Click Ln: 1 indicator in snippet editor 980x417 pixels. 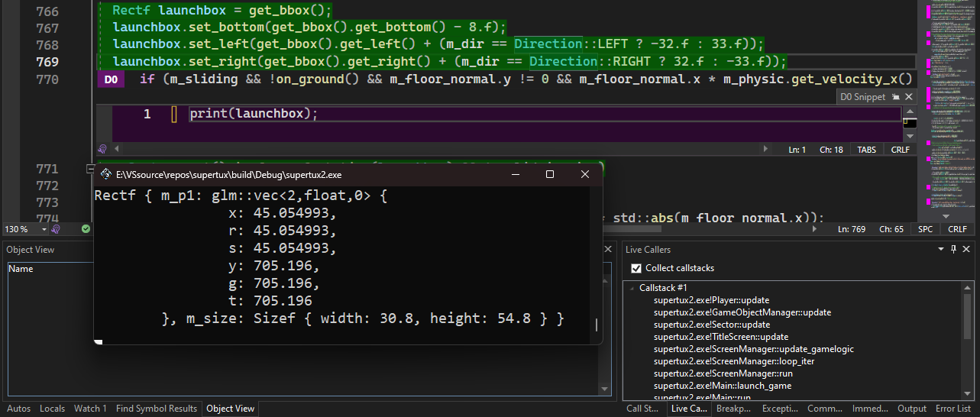797,150
